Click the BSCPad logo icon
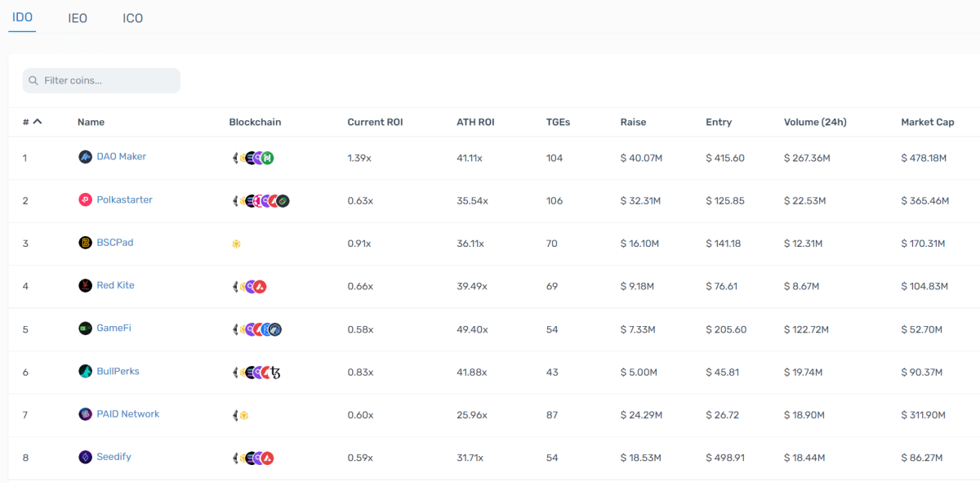This screenshot has height=483, width=980. (85, 243)
